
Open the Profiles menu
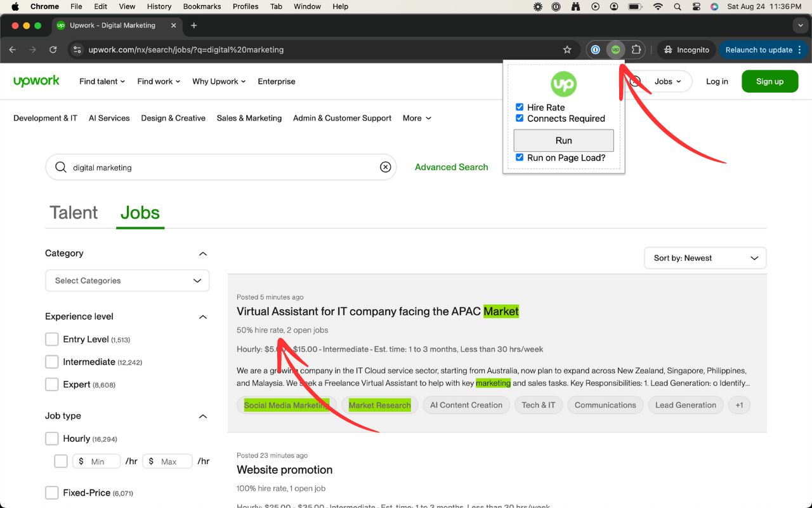coord(246,6)
